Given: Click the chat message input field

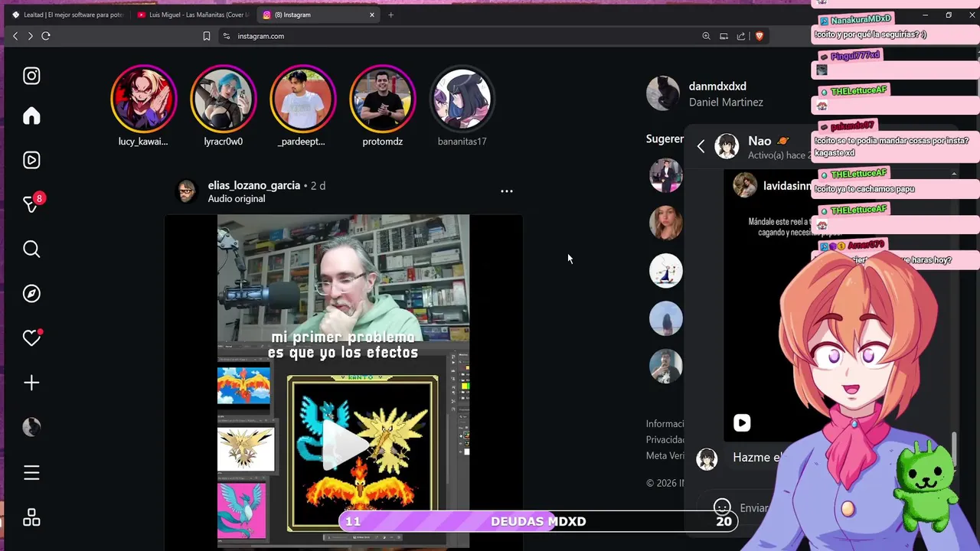Looking at the screenshot, I should pyautogui.click(x=754, y=507).
